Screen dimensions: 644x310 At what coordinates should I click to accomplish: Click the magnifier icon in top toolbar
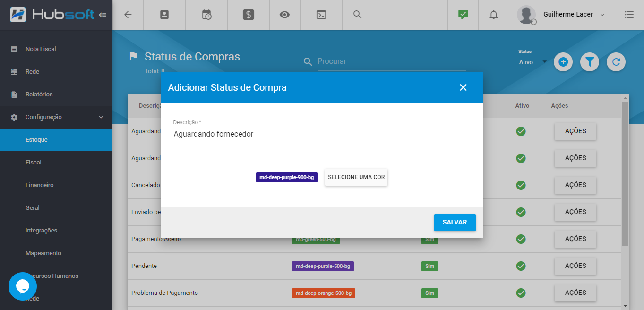(x=358, y=14)
